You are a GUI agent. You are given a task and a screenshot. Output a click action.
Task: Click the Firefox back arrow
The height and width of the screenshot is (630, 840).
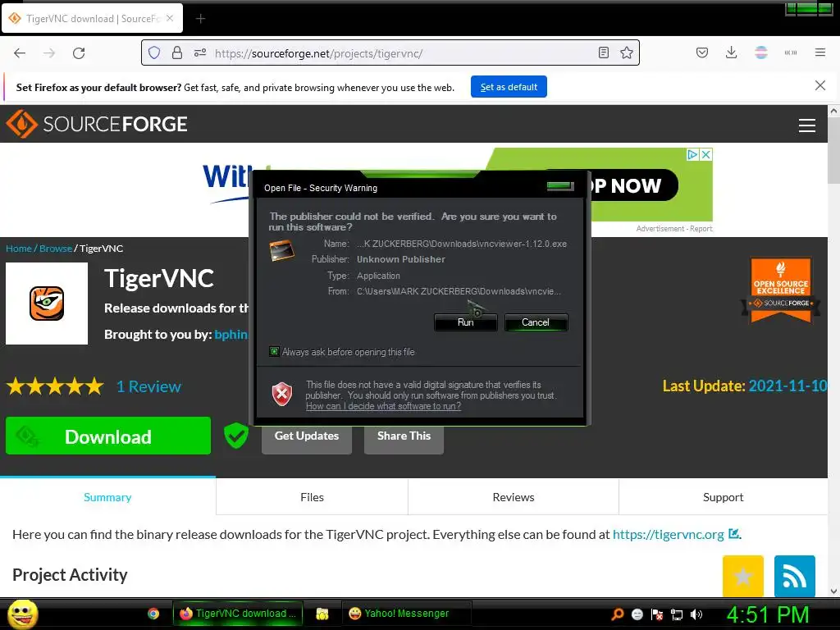(x=20, y=53)
